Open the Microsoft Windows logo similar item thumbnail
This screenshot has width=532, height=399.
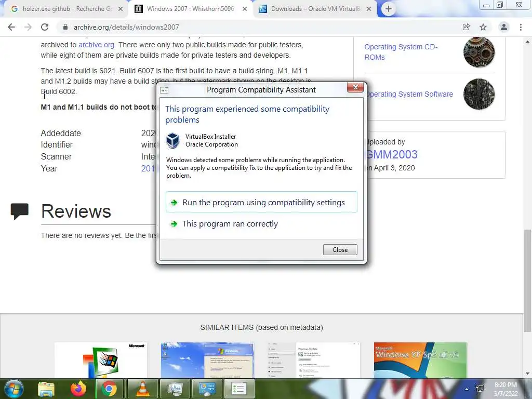101,360
